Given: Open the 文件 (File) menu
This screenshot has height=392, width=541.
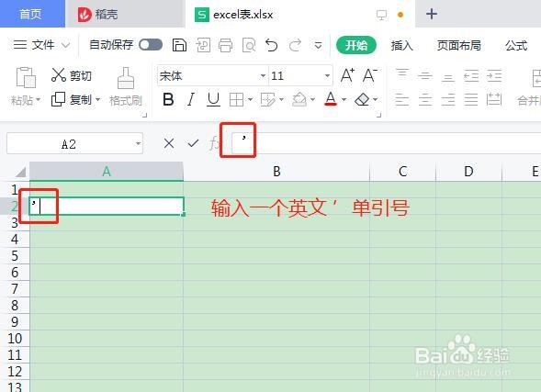Looking at the screenshot, I should click(41, 45).
